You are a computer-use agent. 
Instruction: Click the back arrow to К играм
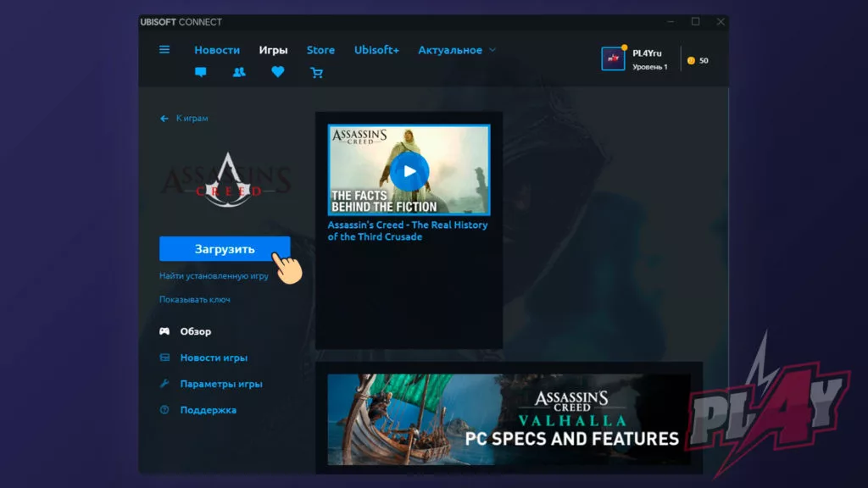(164, 119)
